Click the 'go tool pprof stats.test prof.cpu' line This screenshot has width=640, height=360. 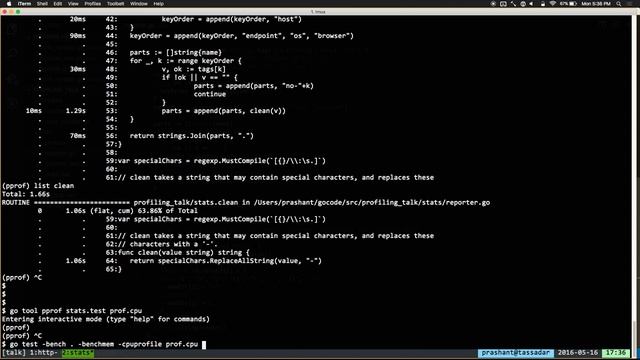pyautogui.click(x=72, y=311)
